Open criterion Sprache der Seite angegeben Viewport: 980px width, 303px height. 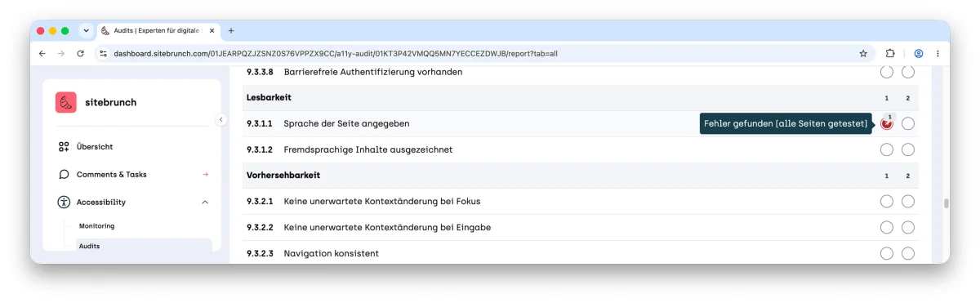(346, 124)
